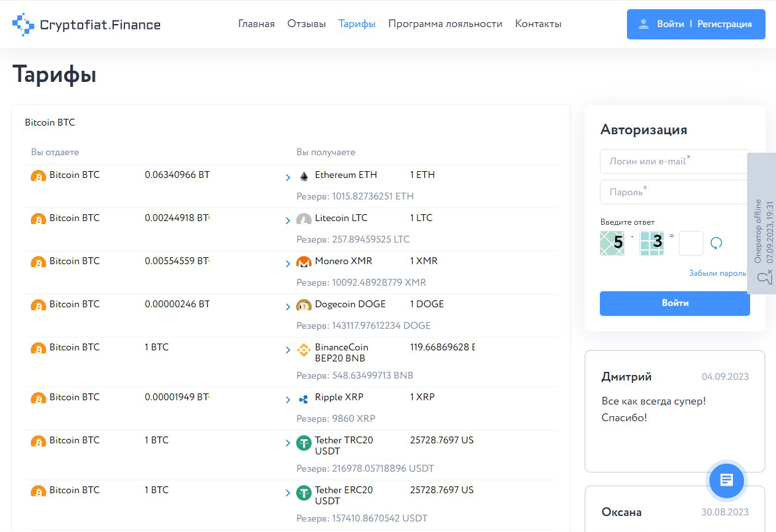Click the arrow chevron in the Tether ERC20 row
The image size is (776, 532).
288,493
